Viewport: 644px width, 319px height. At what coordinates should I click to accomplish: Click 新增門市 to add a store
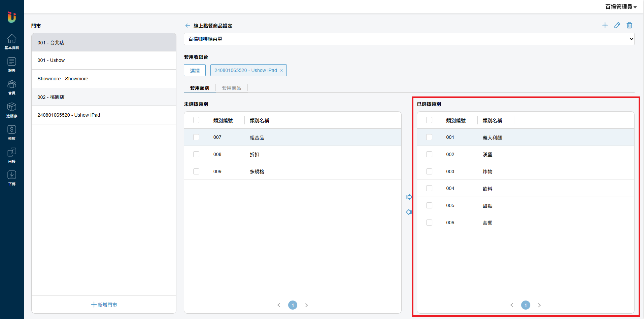pyautogui.click(x=104, y=305)
